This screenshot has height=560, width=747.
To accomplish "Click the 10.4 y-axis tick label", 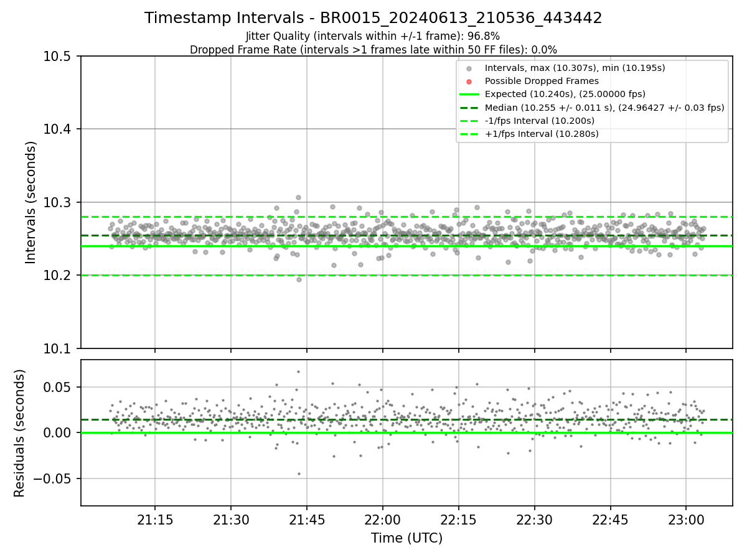I will tap(59, 129).
